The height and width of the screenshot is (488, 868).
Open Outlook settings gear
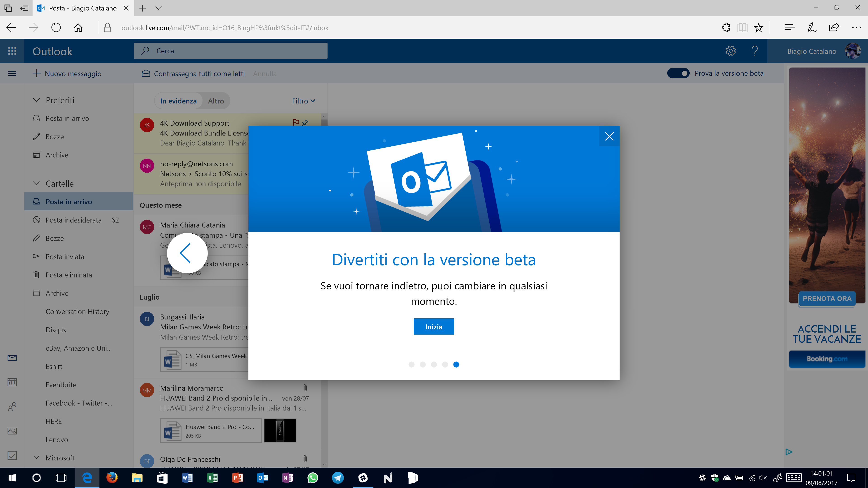[x=730, y=51]
